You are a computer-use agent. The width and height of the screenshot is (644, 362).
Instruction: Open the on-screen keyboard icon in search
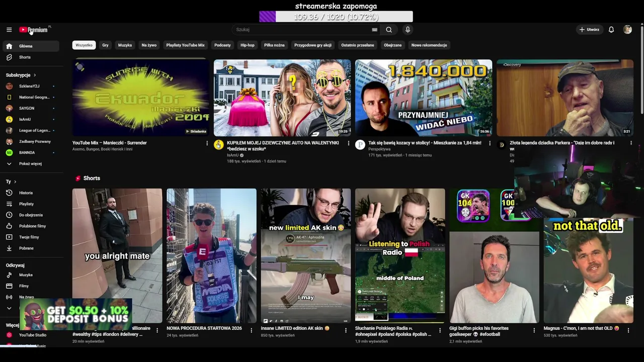[374, 30]
